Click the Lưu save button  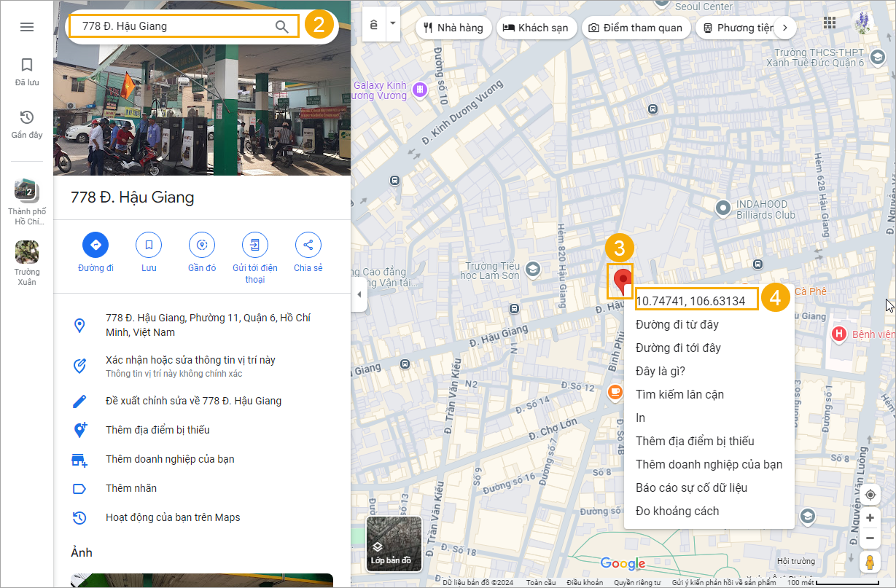pos(149,252)
